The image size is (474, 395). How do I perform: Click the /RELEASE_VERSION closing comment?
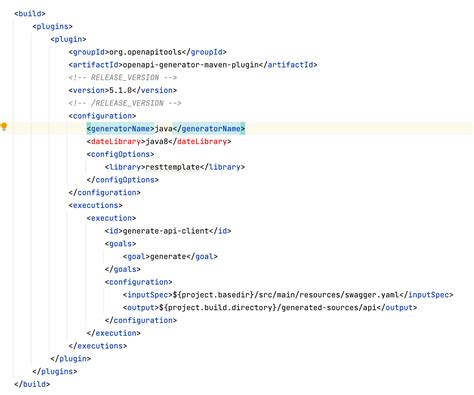125,103
